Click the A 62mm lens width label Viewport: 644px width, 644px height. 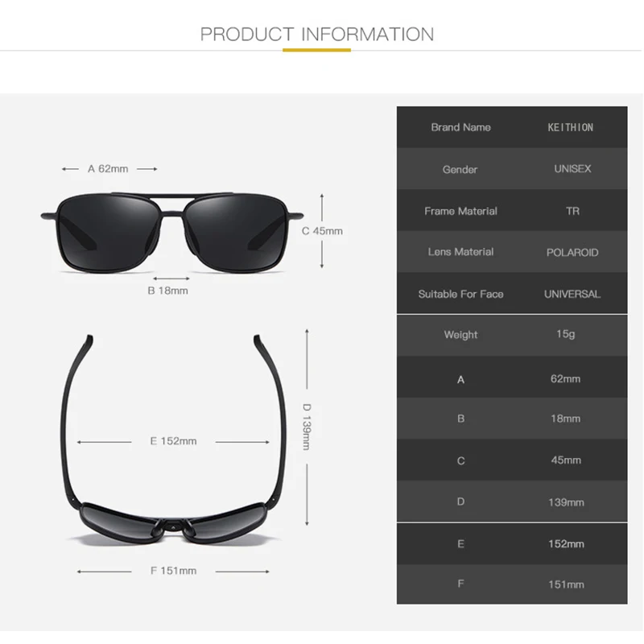[108, 169]
